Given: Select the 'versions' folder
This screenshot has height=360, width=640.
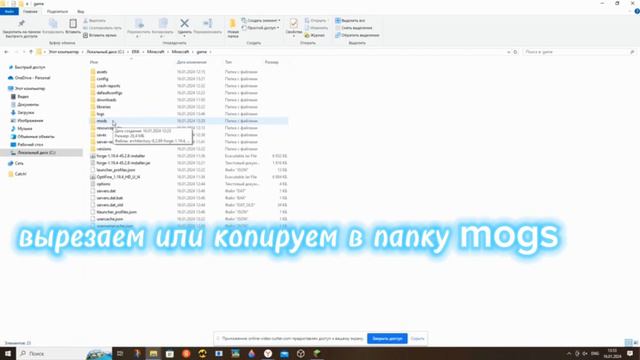Looking at the screenshot, I should coord(104,149).
